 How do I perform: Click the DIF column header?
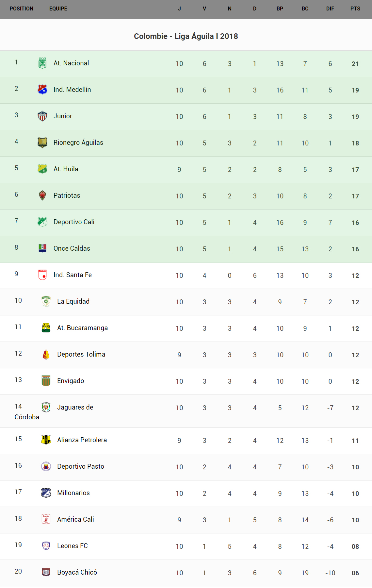(x=330, y=9)
